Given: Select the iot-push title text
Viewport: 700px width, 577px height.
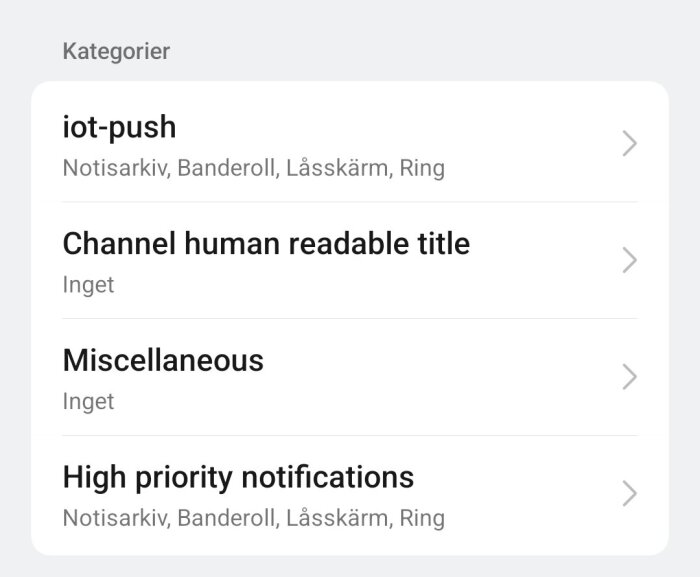Looking at the screenshot, I should coord(119,127).
